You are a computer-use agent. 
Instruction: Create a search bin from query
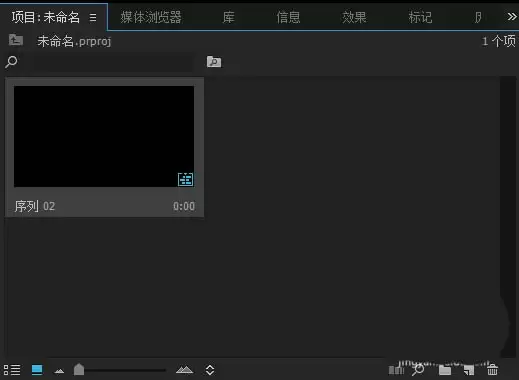click(x=214, y=62)
